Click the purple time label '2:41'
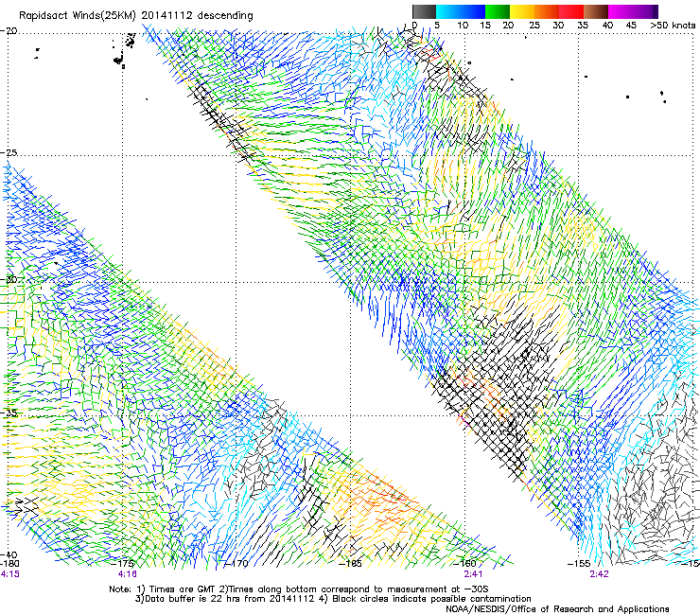 (473, 574)
